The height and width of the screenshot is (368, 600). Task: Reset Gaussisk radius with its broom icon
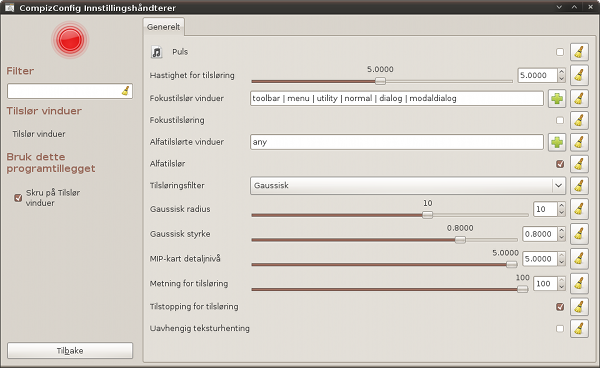(579, 209)
